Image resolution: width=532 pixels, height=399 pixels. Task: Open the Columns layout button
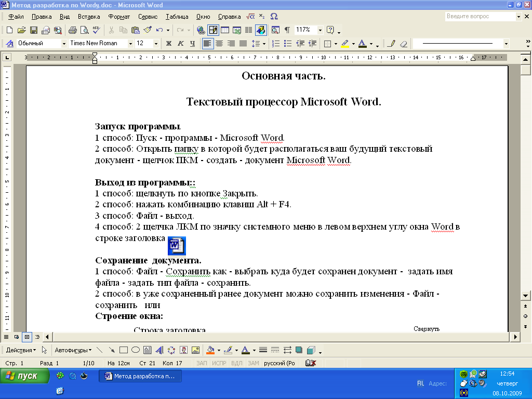tap(249, 30)
